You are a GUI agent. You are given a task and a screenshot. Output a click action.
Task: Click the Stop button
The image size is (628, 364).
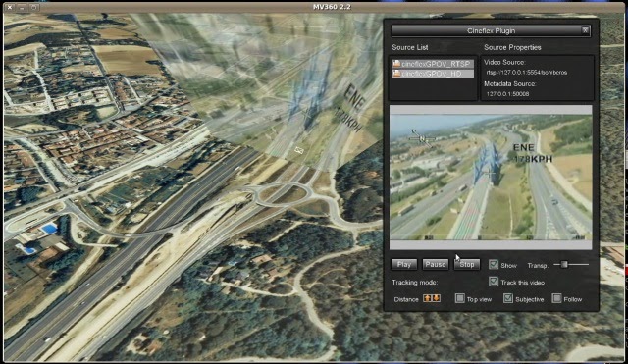[x=467, y=264]
